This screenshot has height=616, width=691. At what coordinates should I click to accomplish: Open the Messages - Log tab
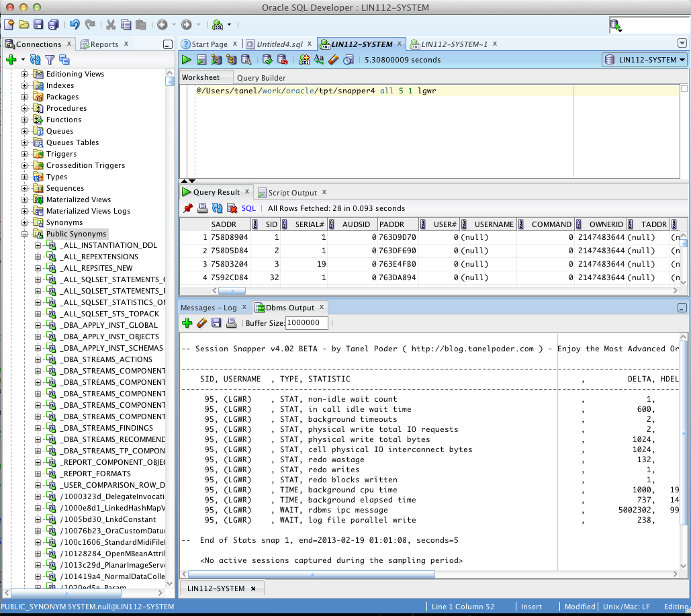[208, 308]
